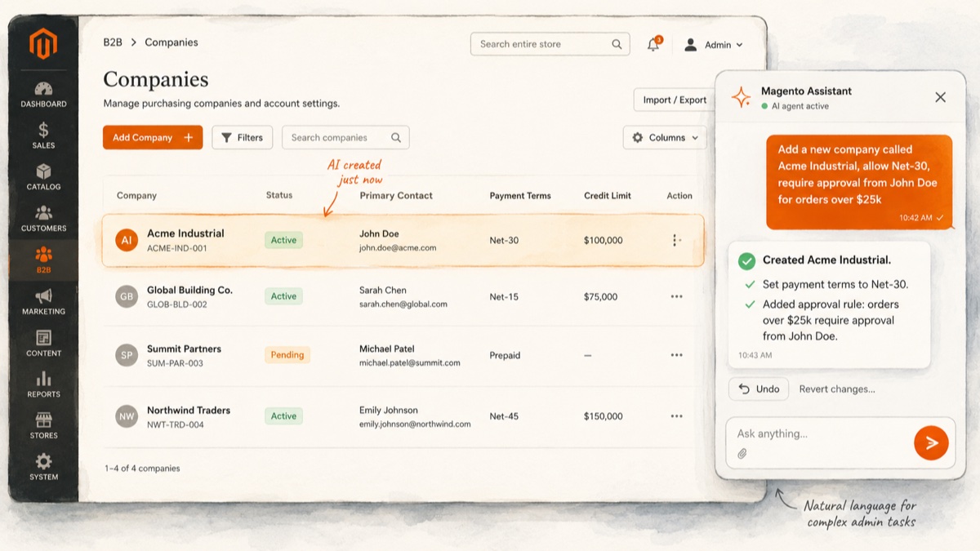Viewport: 980px width, 551px height.
Task: Open the Filters panel
Action: pyautogui.click(x=243, y=138)
